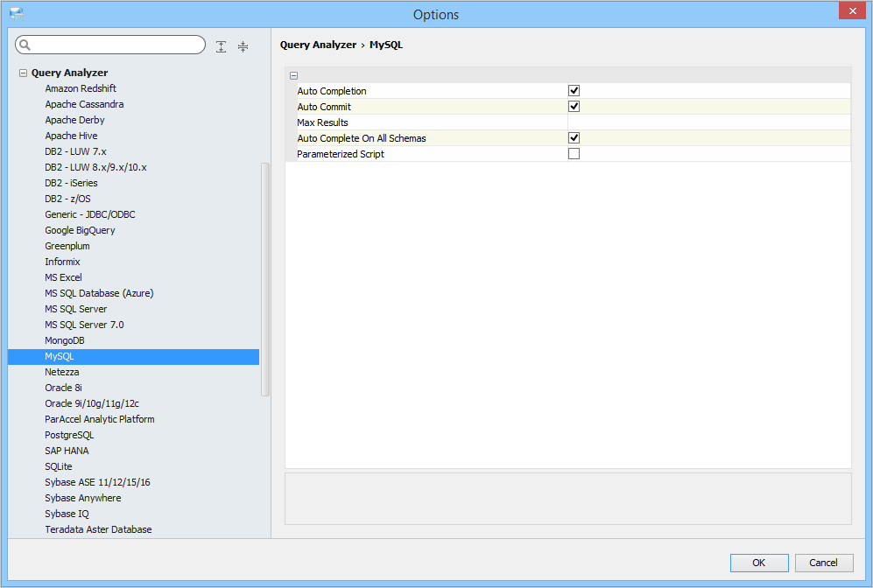Select Apache Derby in the tree

74,120
